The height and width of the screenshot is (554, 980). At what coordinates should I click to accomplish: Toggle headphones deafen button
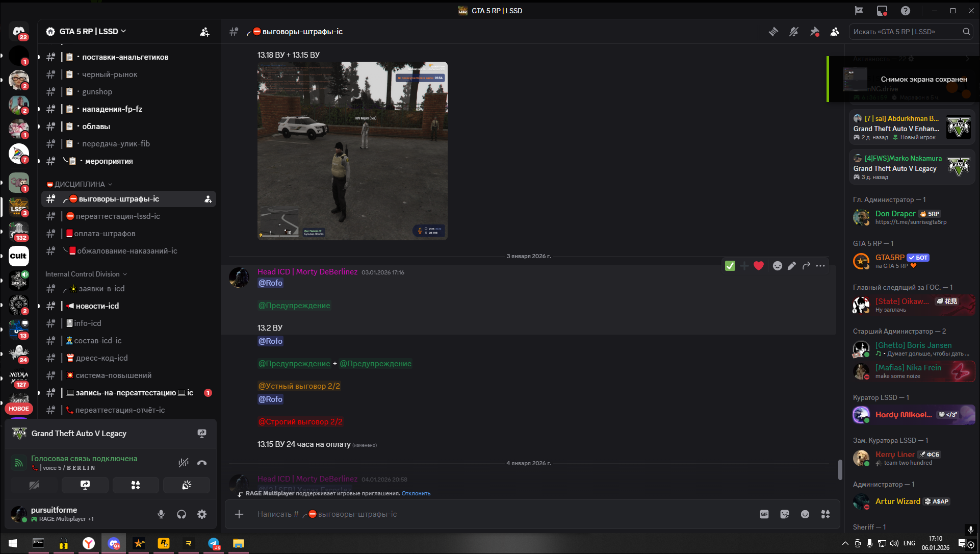tap(182, 514)
